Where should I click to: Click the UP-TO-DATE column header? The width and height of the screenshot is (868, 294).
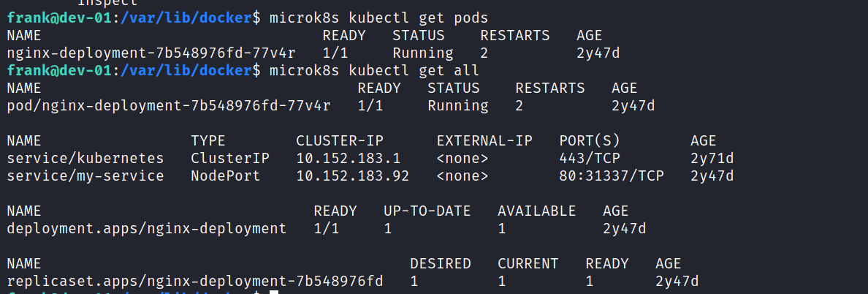coord(427,211)
